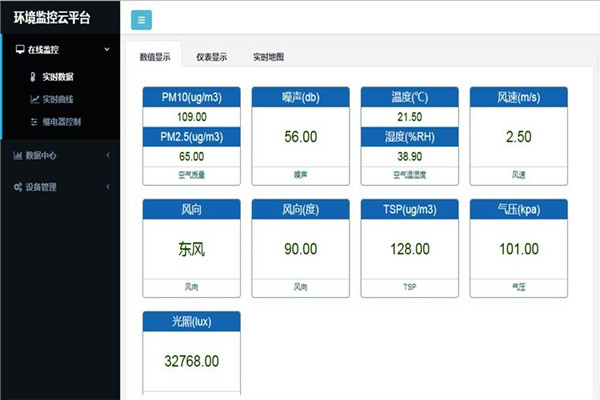The image size is (600, 400).
Task: Click the 光照(lux) value 32768.00
Action: pyautogui.click(x=191, y=360)
